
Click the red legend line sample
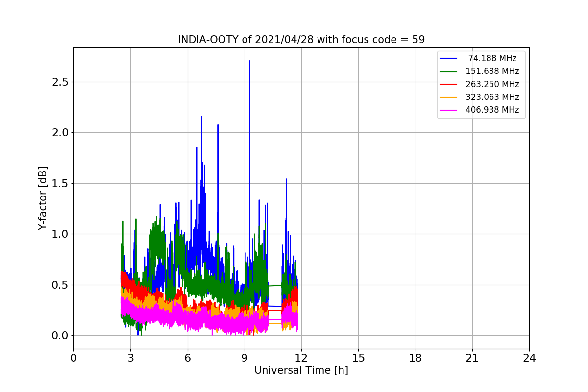click(449, 84)
